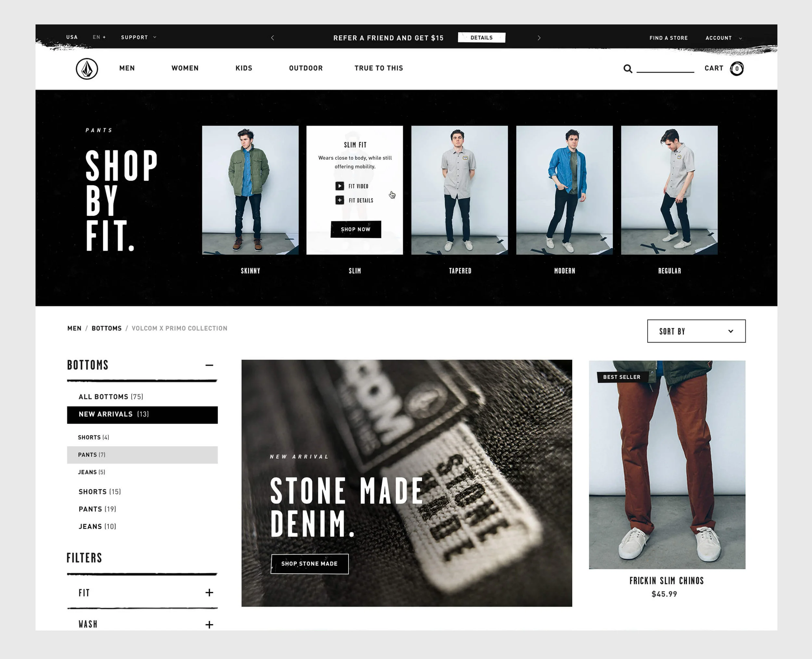The height and width of the screenshot is (659, 812).
Task: Expand the Wash filter
Action: coord(209,625)
